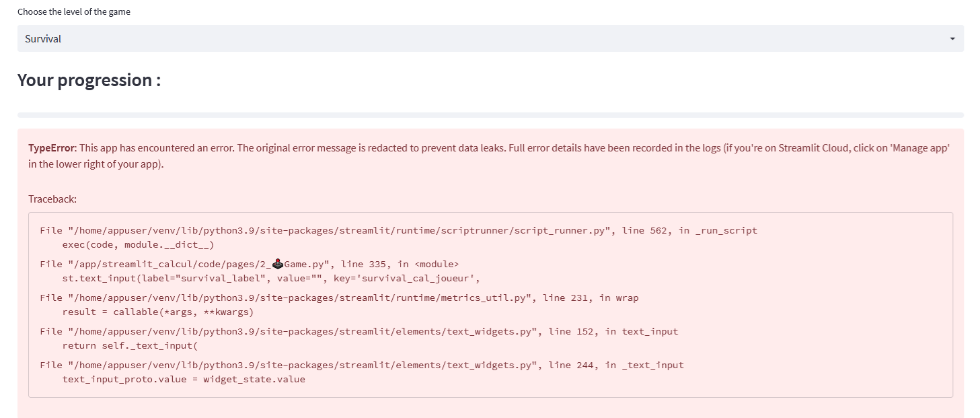
Task: Click the "Choose the level of the game" label
Action: coord(74,11)
